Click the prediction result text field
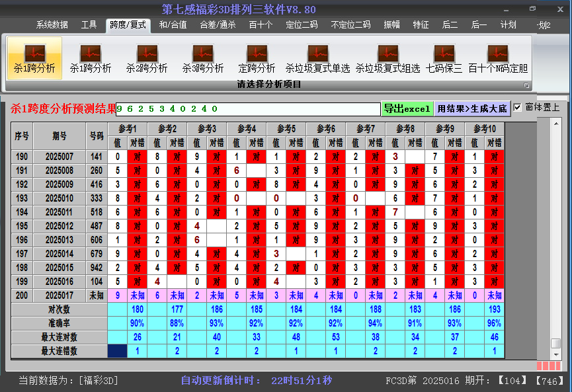 pyautogui.click(x=248, y=109)
